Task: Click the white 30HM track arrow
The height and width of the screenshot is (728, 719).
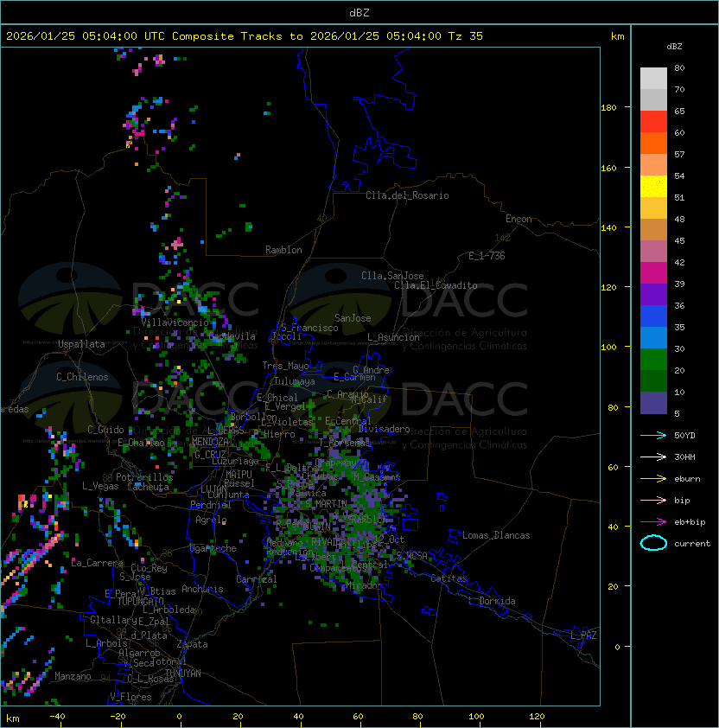Action: [x=653, y=457]
